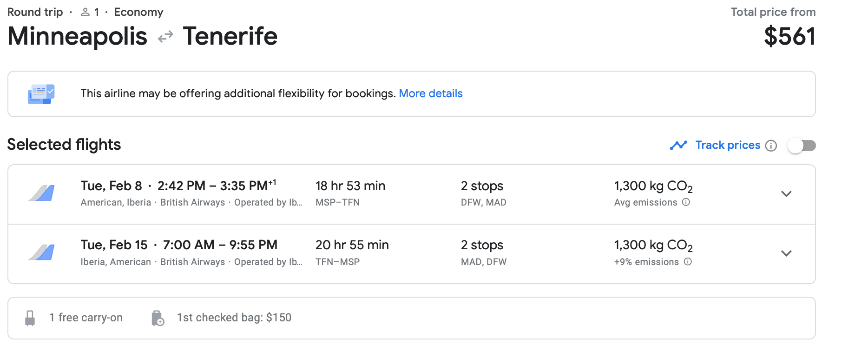Viewport: 868px width, 346px height.
Task: Click the $561 total price
Action: point(789,36)
